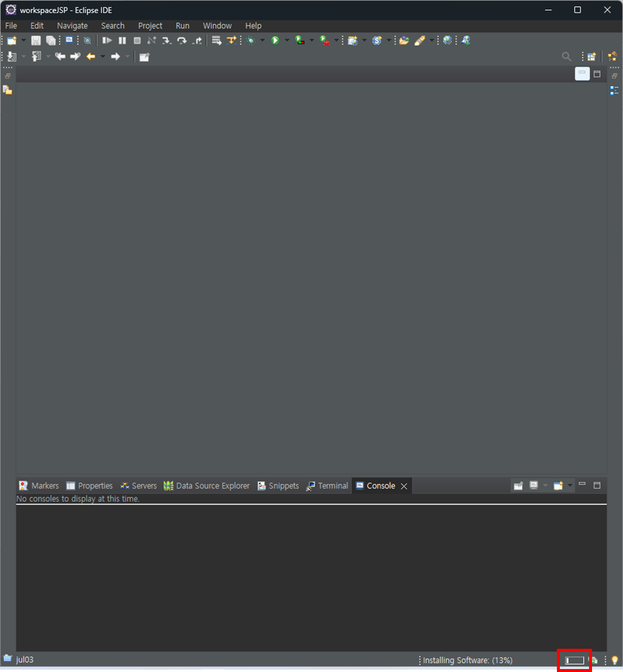
Task: Click the yellow Back arrow icon
Action: click(x=91, y=57)
